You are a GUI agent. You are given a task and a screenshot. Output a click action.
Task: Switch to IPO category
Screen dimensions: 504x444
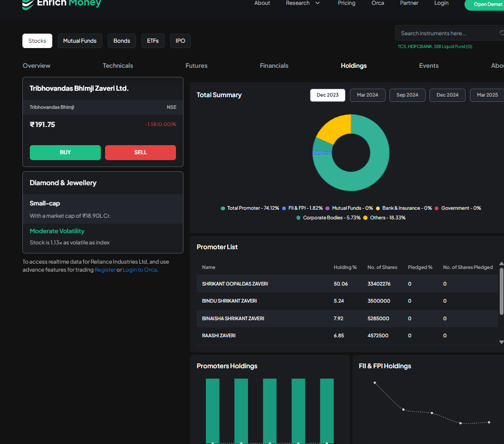180,41
